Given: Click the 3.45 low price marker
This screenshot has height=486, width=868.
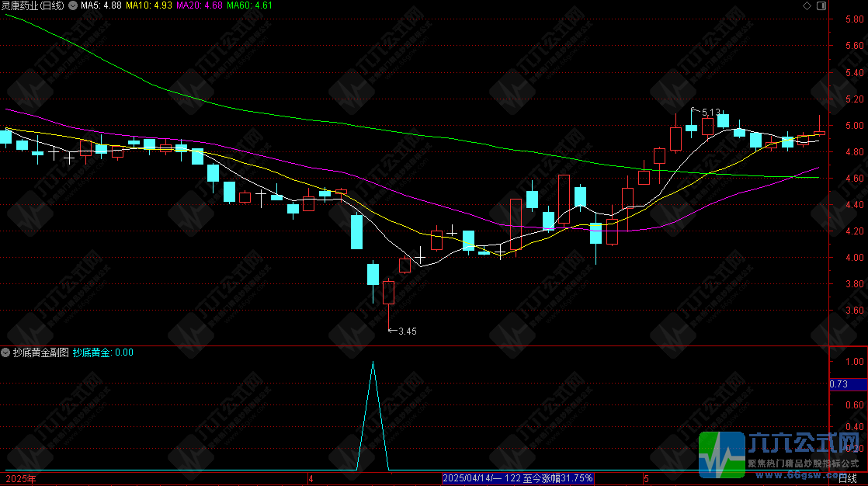Looking at the screenshot, I should (x=408, y=332).
